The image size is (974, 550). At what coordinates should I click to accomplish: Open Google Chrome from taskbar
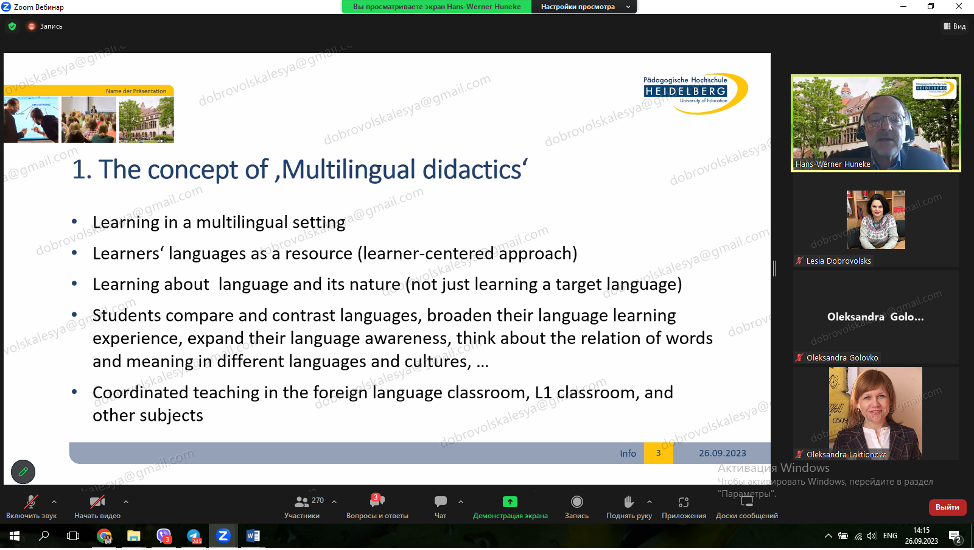pyautogui.click(x=104, y=536)
